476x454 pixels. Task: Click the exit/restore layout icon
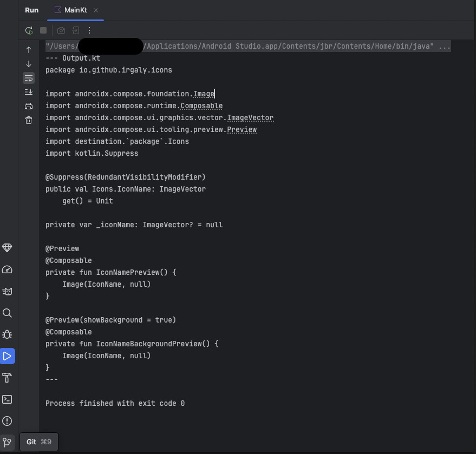pyautogui.click(x=76, y=30)
